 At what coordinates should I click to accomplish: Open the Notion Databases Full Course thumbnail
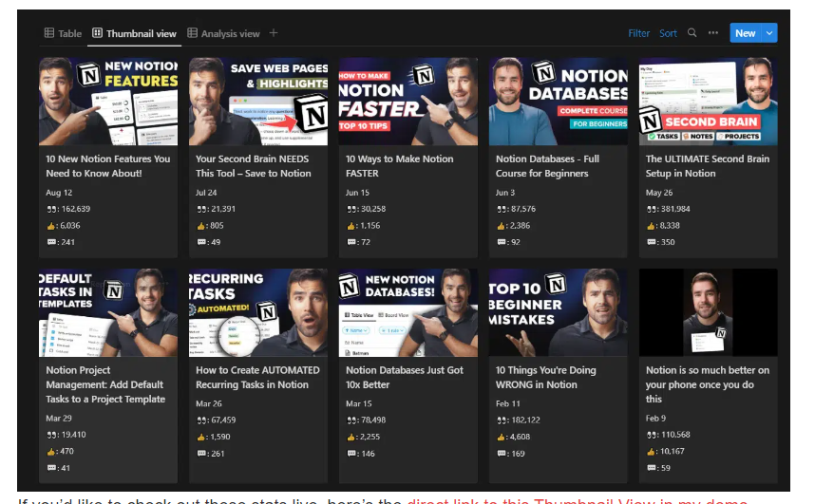pyautogui.click(x=558, y=102)
